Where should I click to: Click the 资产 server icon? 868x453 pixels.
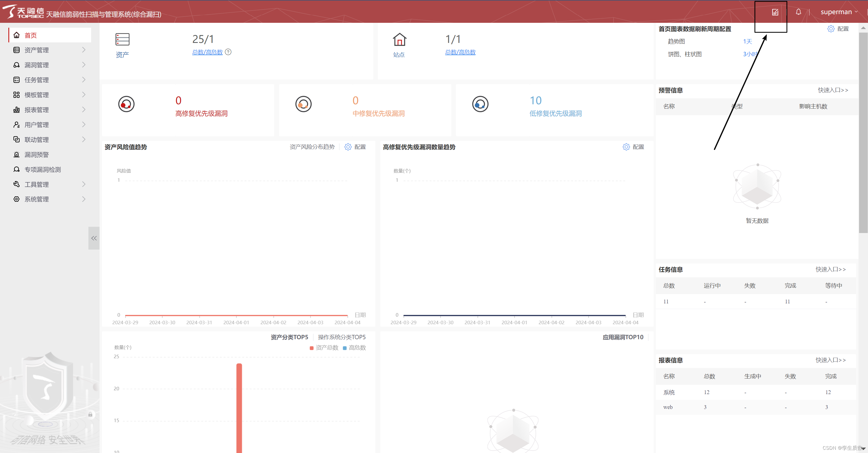coord(122,39)
